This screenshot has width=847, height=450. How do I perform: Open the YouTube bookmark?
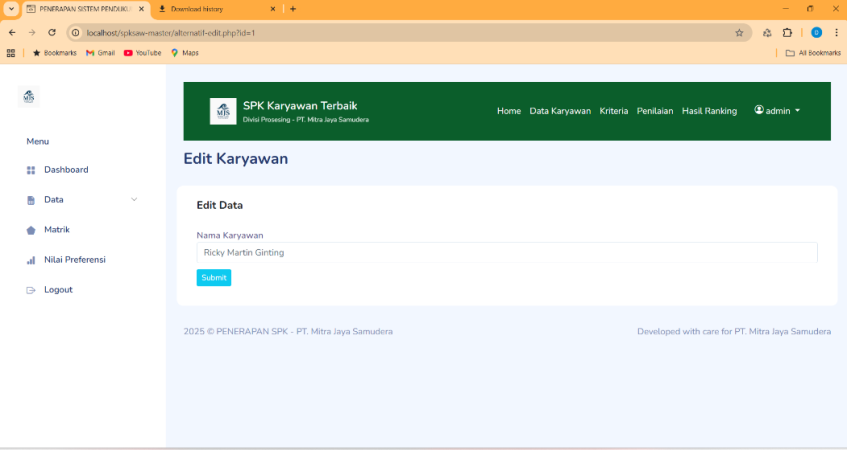tap(142, 52)
